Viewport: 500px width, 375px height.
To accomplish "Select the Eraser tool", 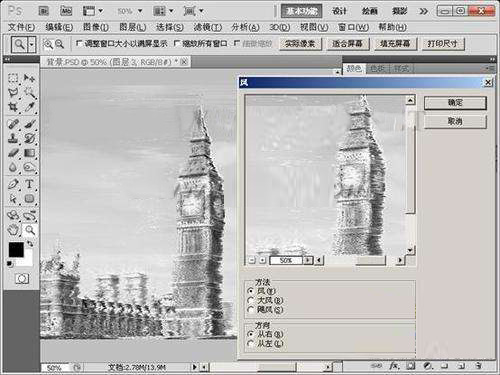I will [x=13, y=153].
